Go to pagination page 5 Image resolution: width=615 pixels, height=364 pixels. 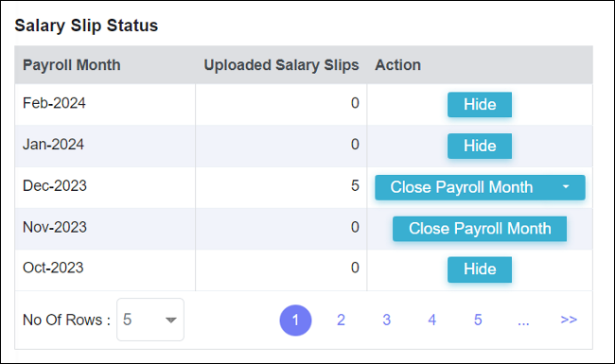tap(478, 321)
